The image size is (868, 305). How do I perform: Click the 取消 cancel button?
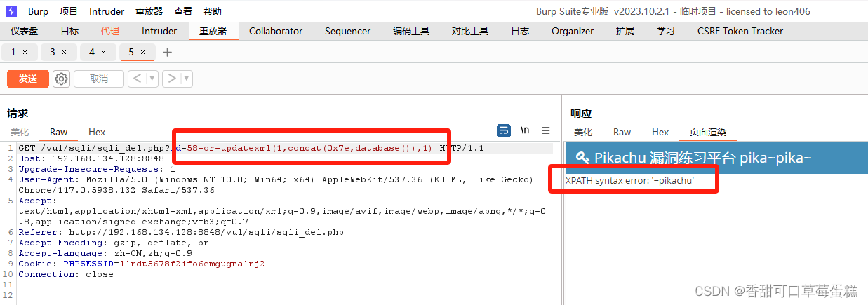coord(99,79)
